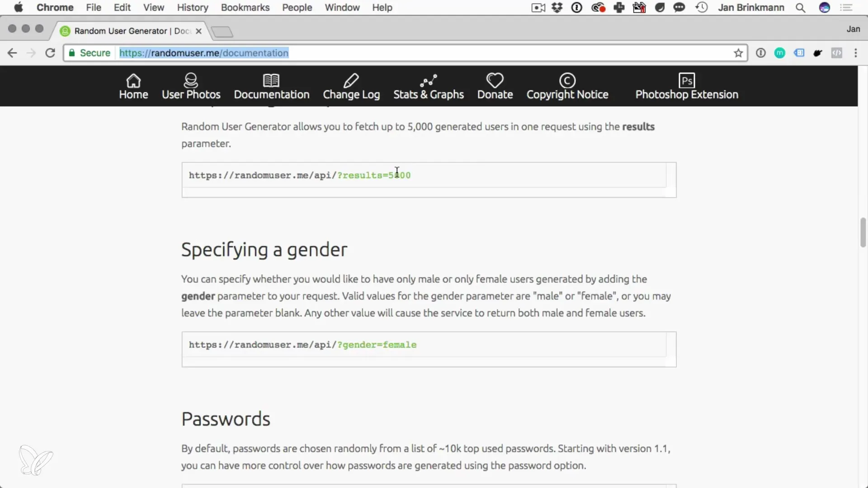
Task: Reload the page
Action: click(x=50, y=53)
